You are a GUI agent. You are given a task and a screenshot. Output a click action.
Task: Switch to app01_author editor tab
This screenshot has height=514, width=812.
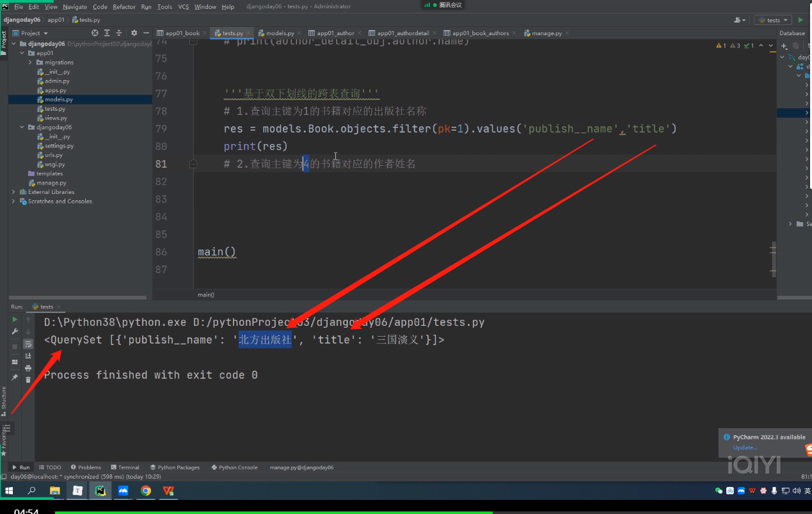click(335, 33)
